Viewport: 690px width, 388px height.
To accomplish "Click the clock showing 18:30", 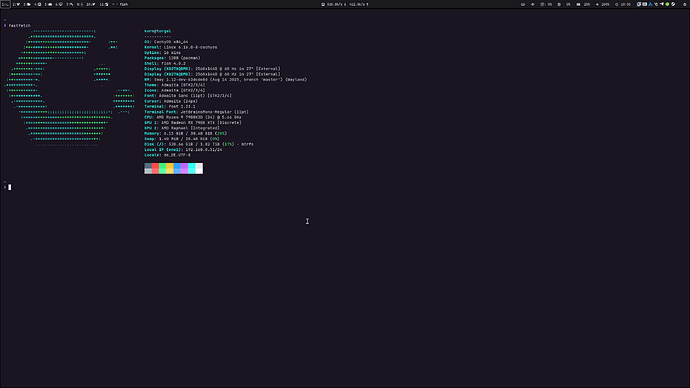I will click(623, 4).
